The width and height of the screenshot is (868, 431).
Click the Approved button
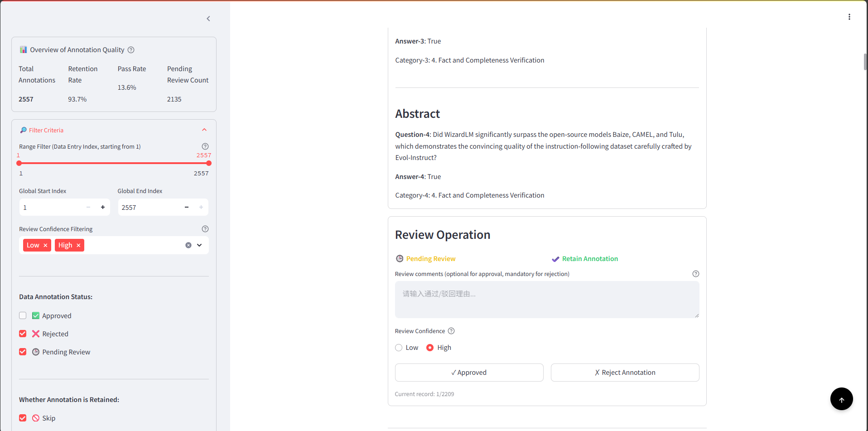469,373
